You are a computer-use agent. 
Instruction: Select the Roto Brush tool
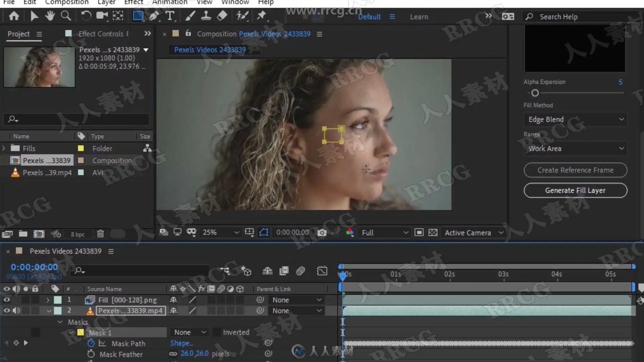tap(242, 16)
